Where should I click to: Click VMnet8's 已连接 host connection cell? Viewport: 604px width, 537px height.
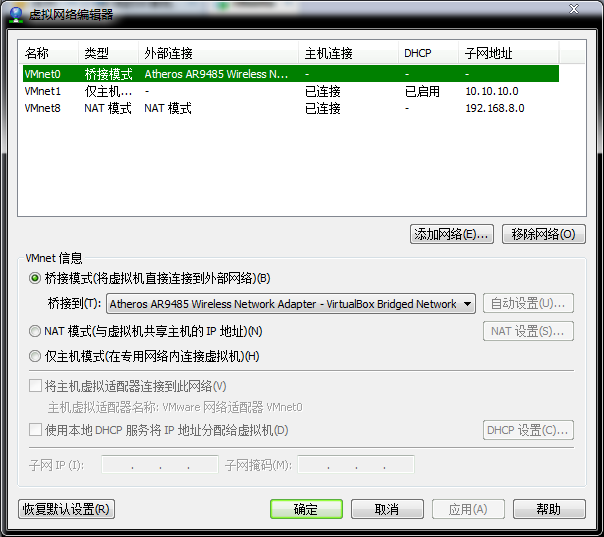(323, 108)
